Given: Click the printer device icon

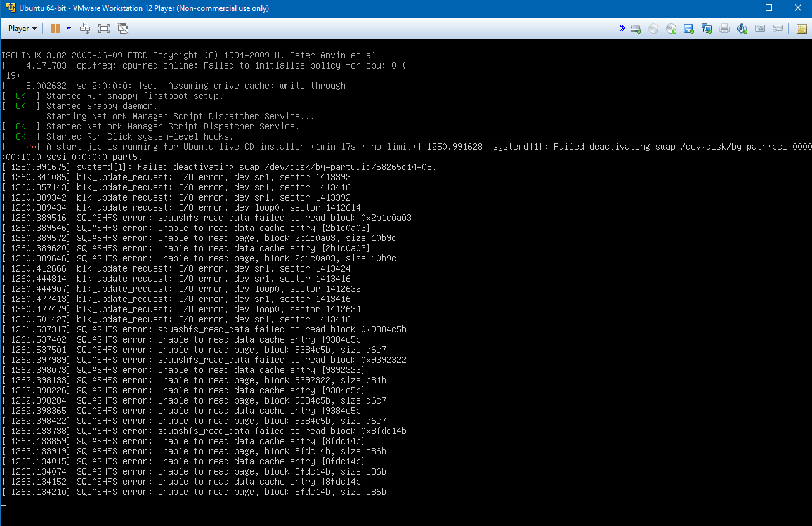Looking at the screenshot, I should (x=724, y=29).
